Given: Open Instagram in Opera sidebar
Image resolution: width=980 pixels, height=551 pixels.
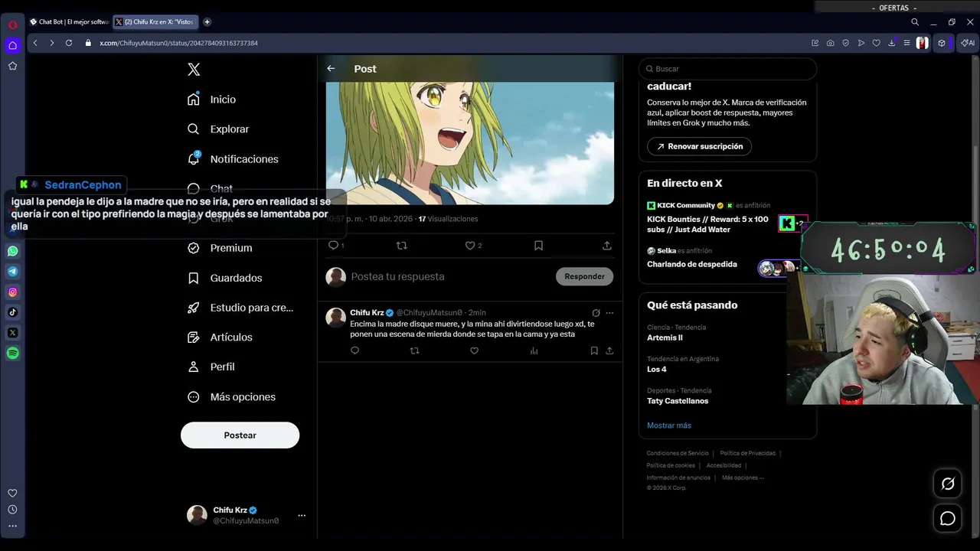Looking at the screenshot, I should (x=12, y=292).
